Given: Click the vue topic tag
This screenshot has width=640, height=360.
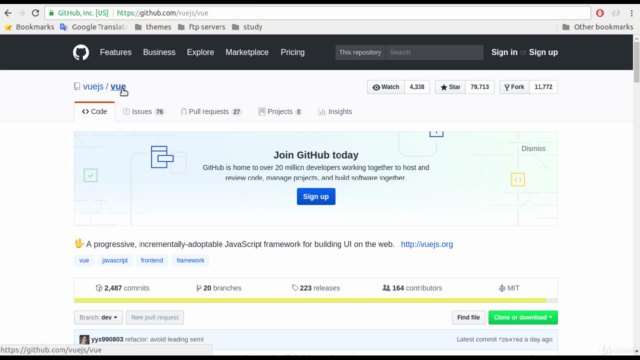Looking at the screenshot, I should click(x=84, y=260).
